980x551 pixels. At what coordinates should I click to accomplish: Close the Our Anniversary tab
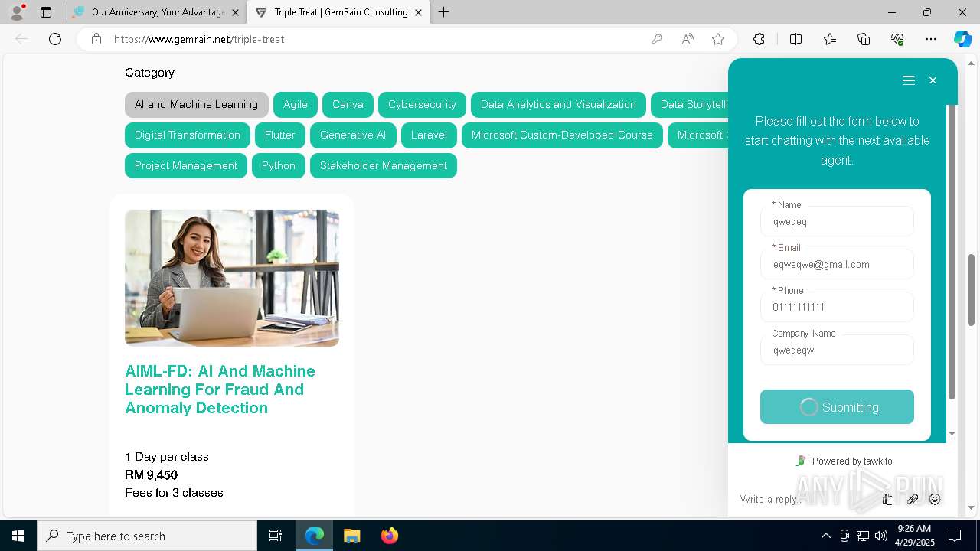(x=235, y=12)
